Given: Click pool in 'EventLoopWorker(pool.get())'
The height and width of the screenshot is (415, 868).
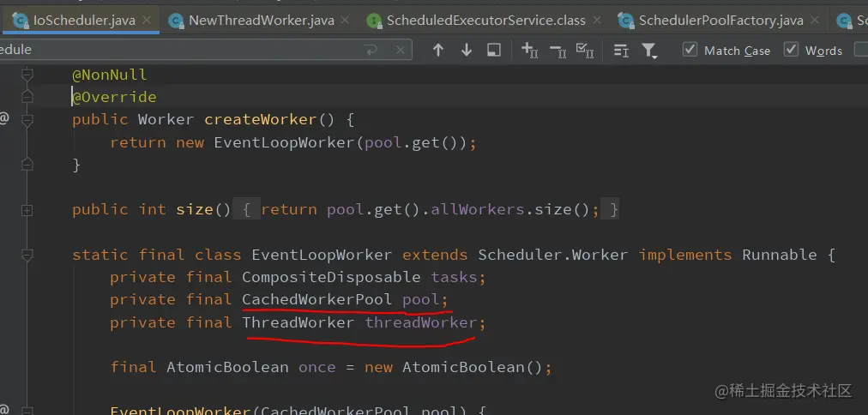Looking at the screenshot, I should click(x=383, y=142).
